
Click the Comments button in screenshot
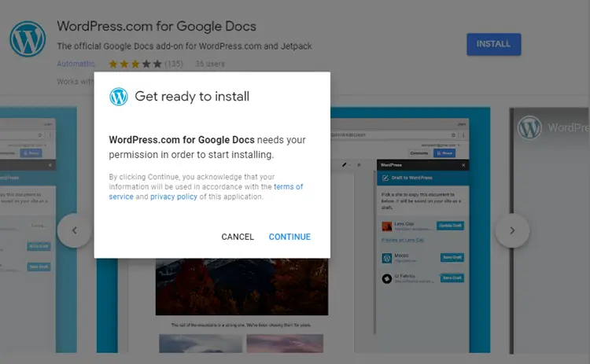(x=419, y=153)
